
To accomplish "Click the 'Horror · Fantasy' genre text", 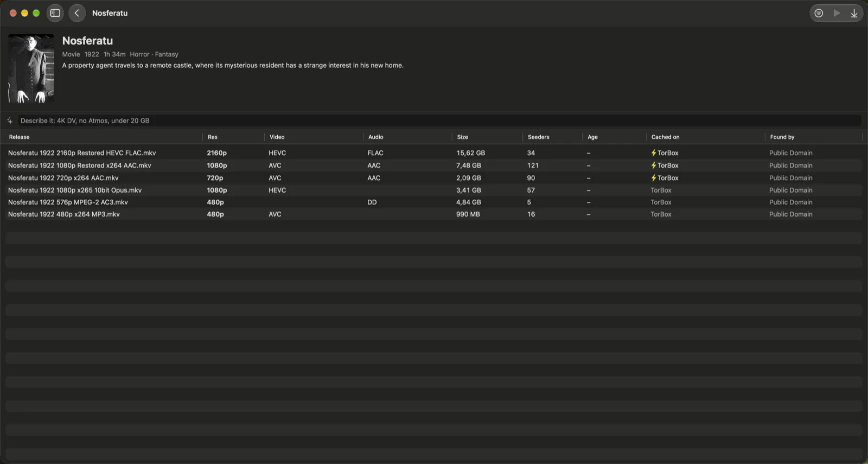I will pos(154,54).
